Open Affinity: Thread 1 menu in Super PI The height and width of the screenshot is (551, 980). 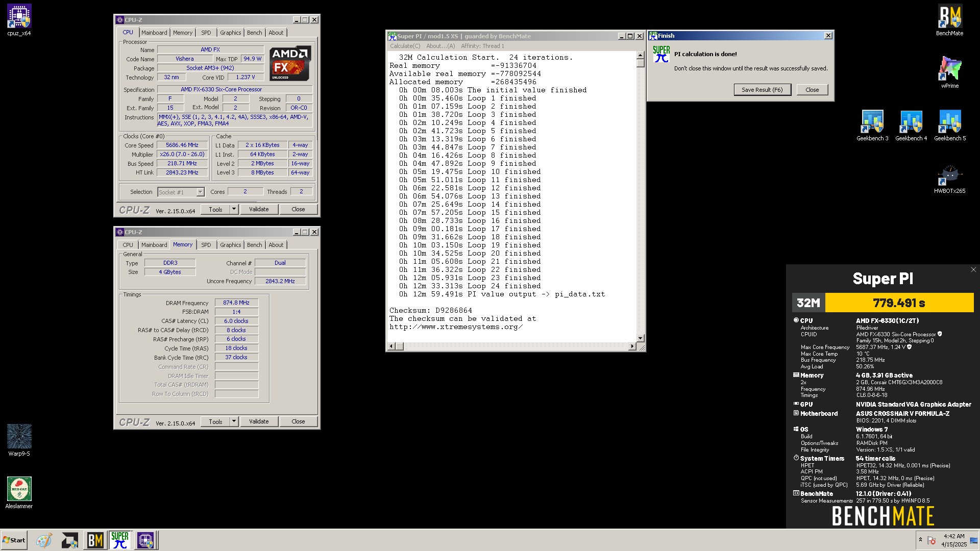(x=482, y=46)
